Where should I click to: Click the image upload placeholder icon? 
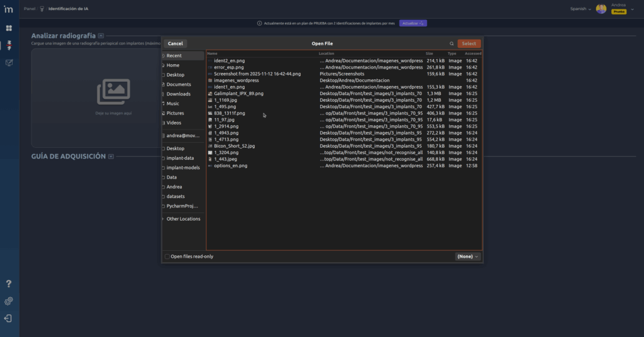[113, 92]
